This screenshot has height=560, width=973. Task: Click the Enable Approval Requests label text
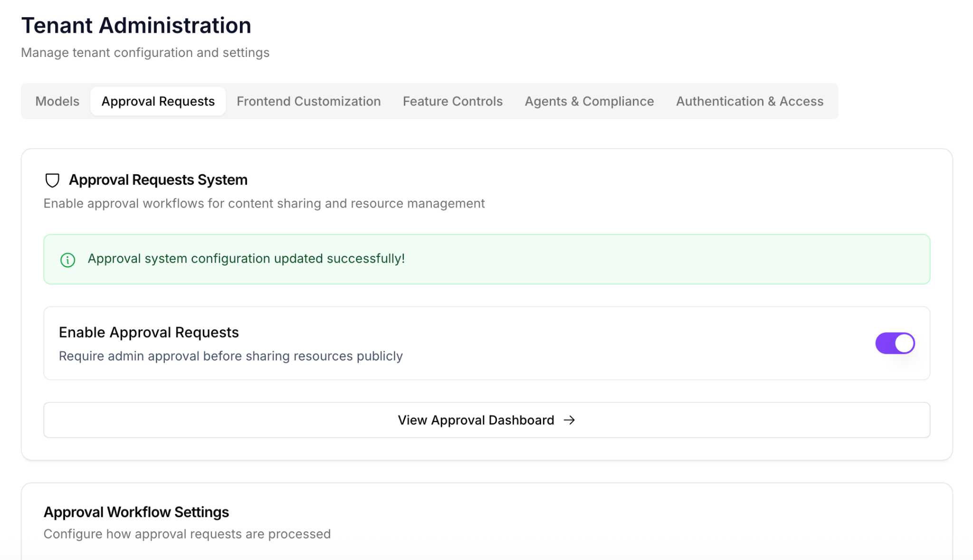click(x=149, y=332)
